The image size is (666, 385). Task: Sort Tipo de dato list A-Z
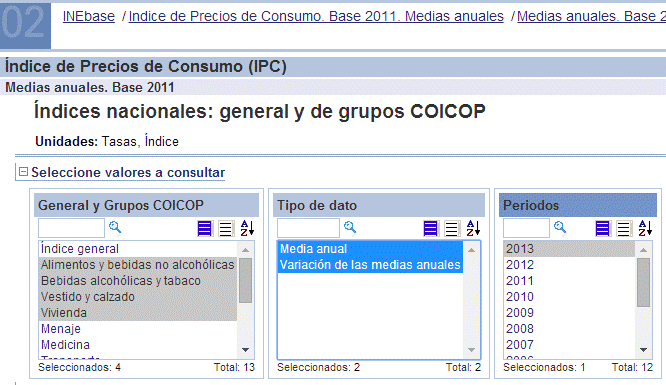coord(473,228)
